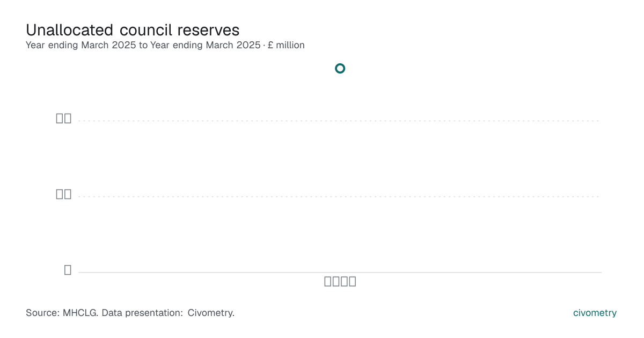Click the top y-axis tick label
The height and width of the screenshot is (338, 644).
click(64, 119)
